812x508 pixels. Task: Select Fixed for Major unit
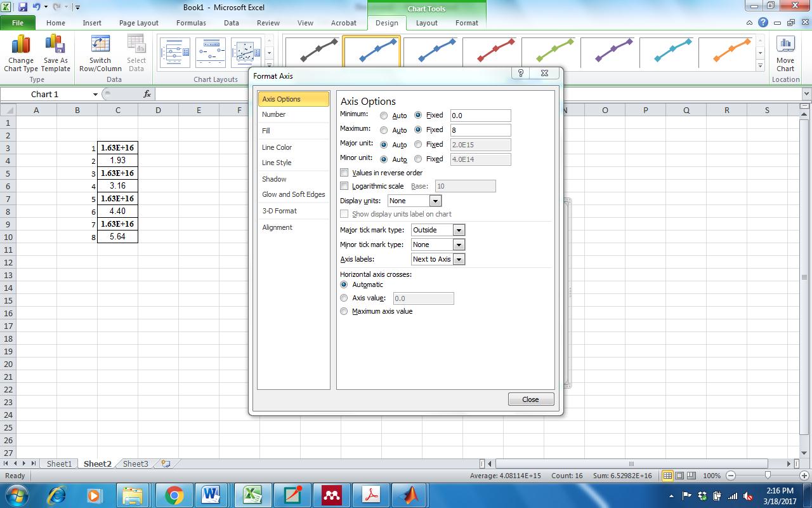point(418,144)
